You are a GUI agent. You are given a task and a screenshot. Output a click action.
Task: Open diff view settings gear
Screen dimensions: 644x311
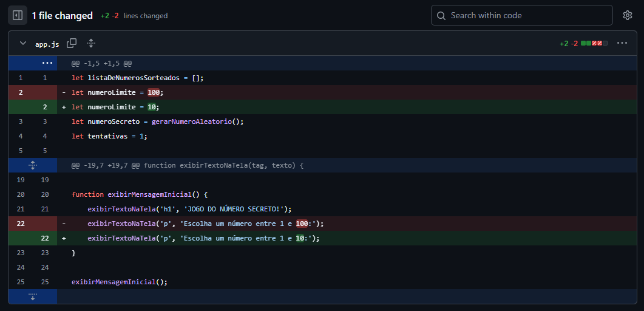click(627, 16)
